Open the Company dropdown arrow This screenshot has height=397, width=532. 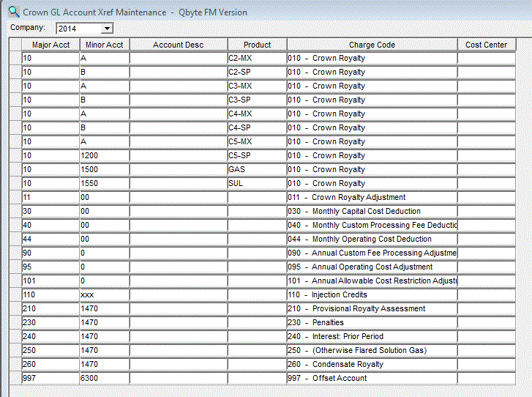(x=108, y=29)
